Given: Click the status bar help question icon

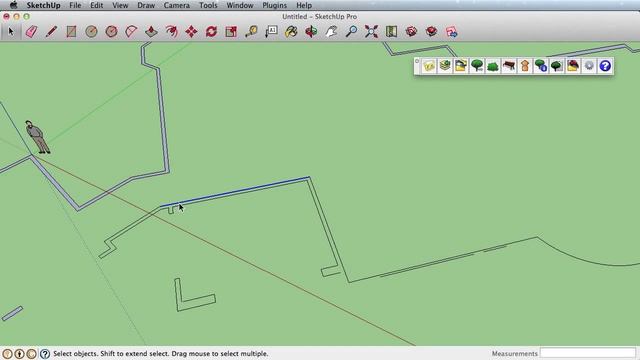Looking at the screenshot, I should point(45,353).
